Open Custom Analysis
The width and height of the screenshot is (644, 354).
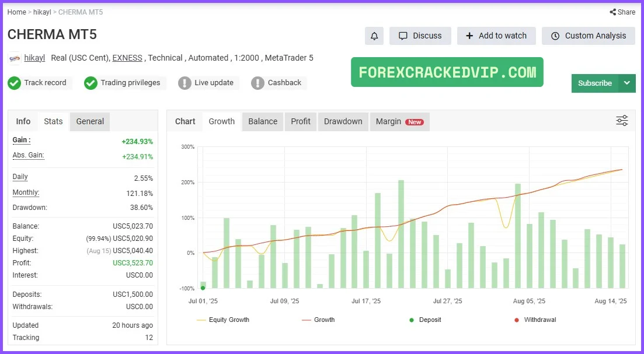(588, 36)
